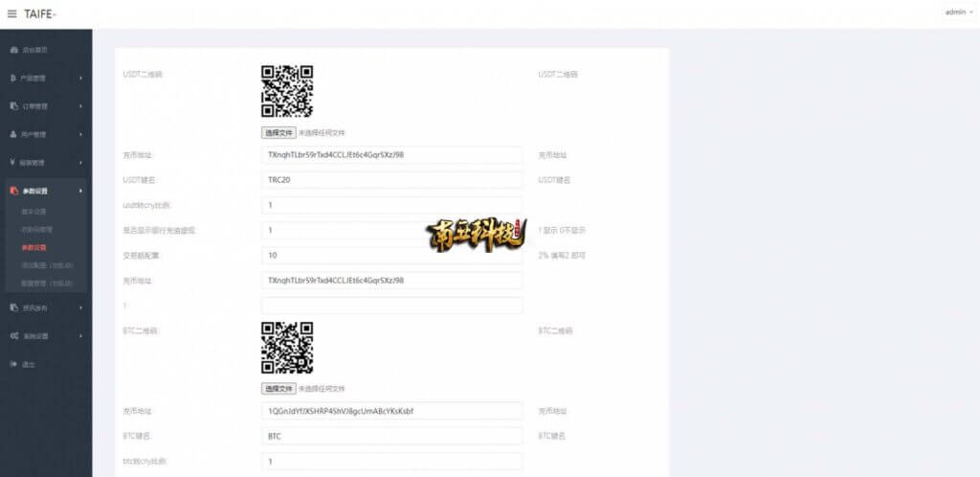Collapse the parameter settings submenu arrow
Image resolution: width=980 pixels, height=477 pixels.
coord(81,191)
